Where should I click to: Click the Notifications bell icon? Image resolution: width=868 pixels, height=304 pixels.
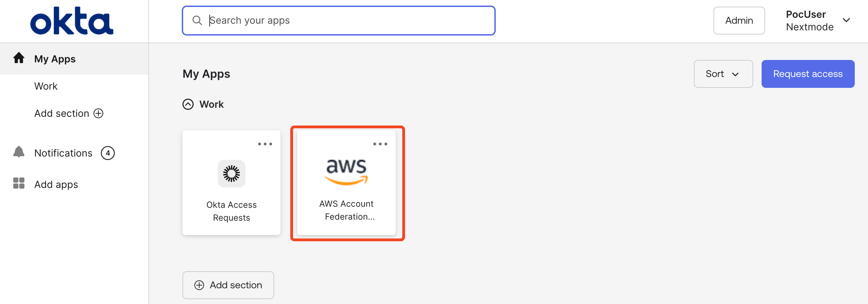pos(18,152)
